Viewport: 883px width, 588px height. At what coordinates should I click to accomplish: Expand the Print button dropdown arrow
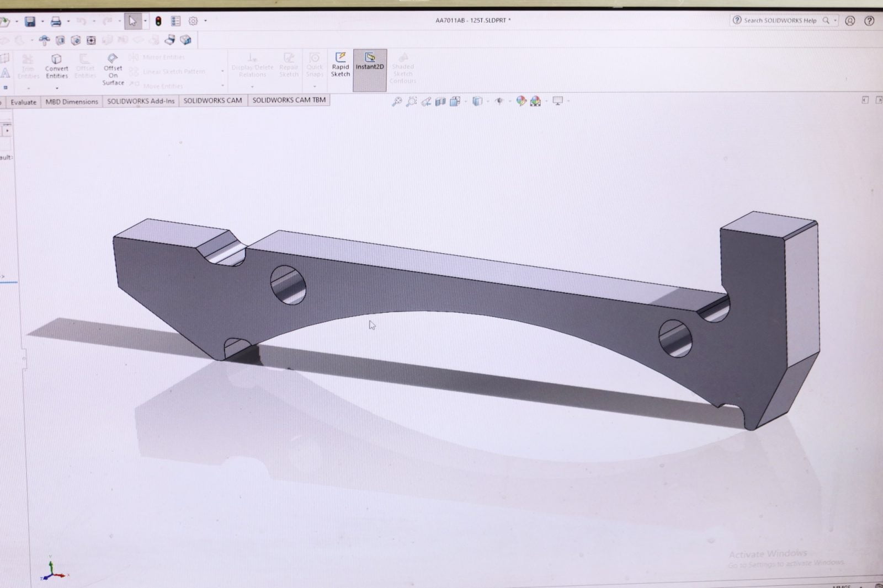[x=68, y=22]
